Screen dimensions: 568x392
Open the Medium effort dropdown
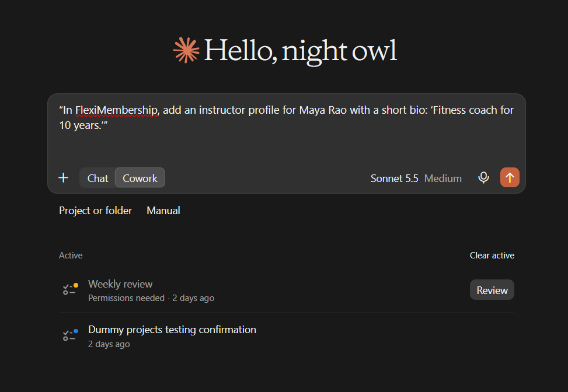point(442,178)
